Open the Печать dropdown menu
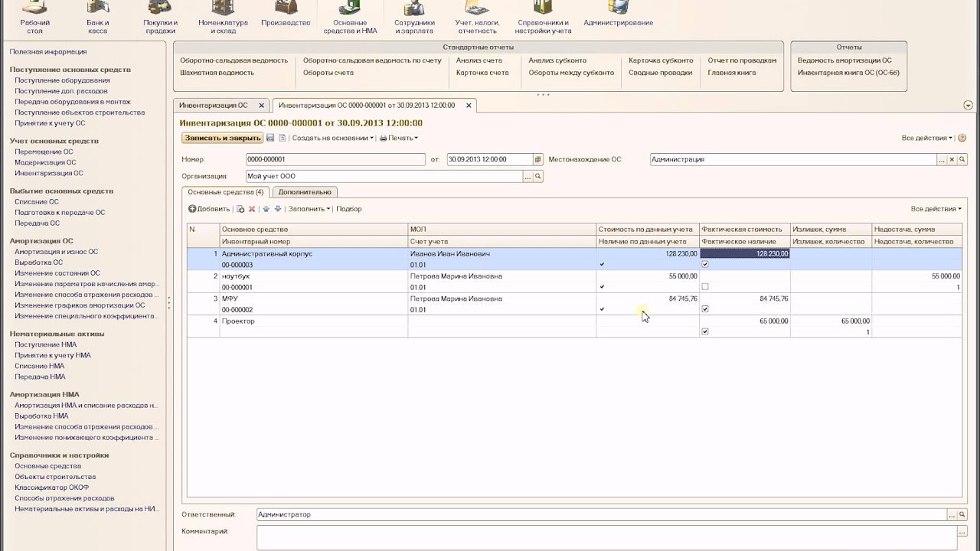980x551 pixels. point(399,138)
